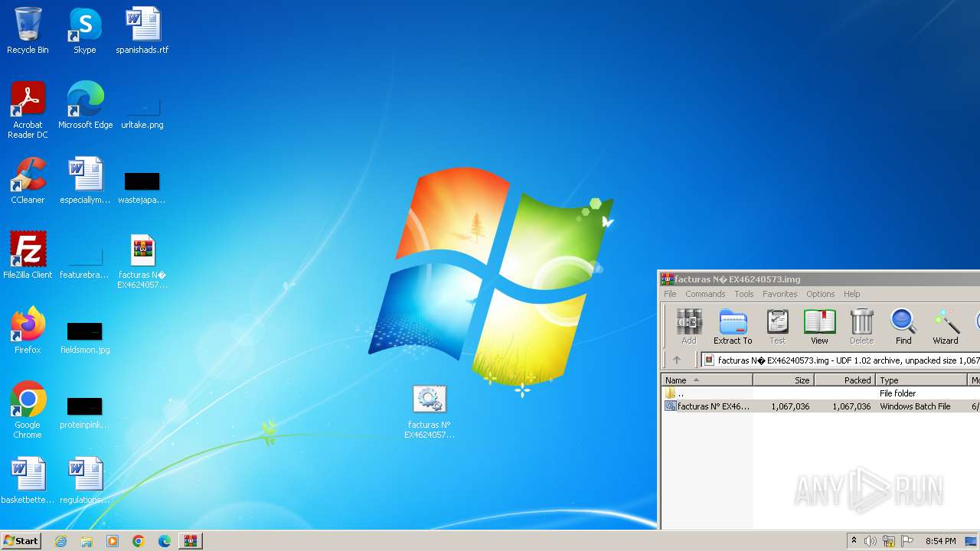Open the Favorites menu
The image size is (980, 551).
(x=780, y=294)
